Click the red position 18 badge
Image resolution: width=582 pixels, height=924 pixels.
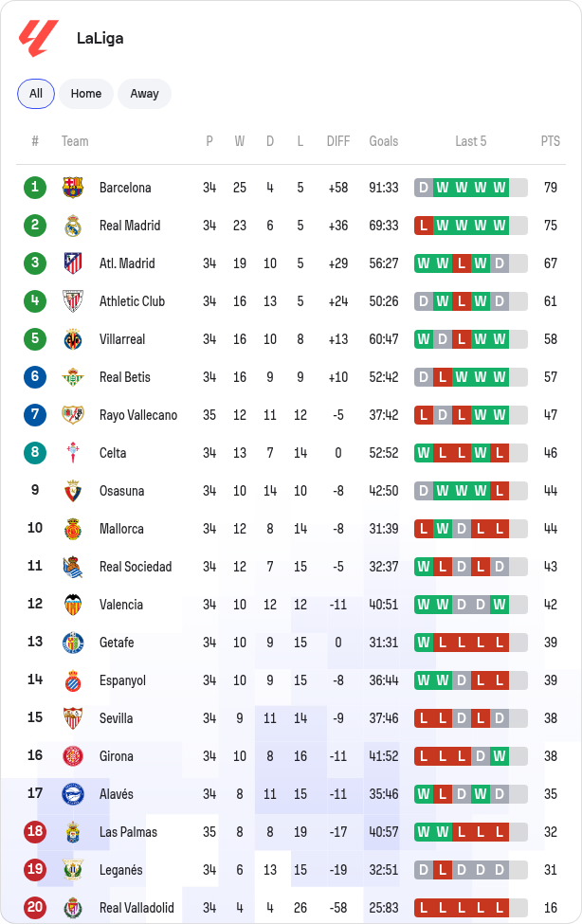35,831
